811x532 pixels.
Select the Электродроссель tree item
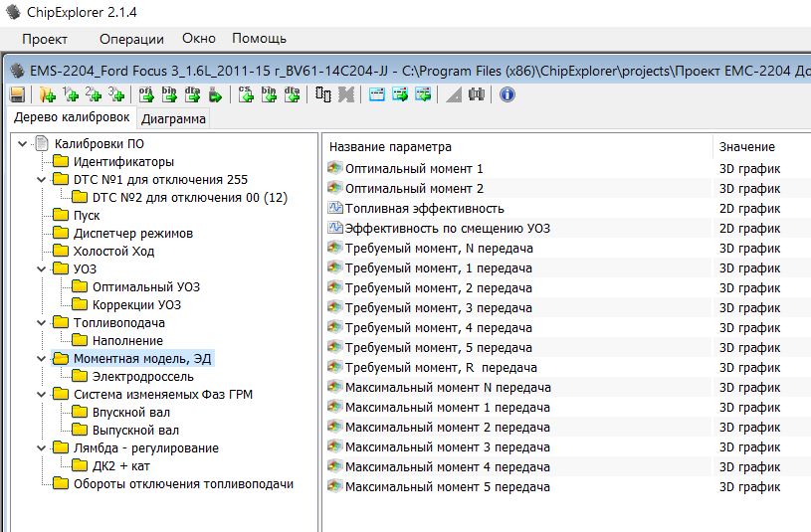tap(142, 377)
